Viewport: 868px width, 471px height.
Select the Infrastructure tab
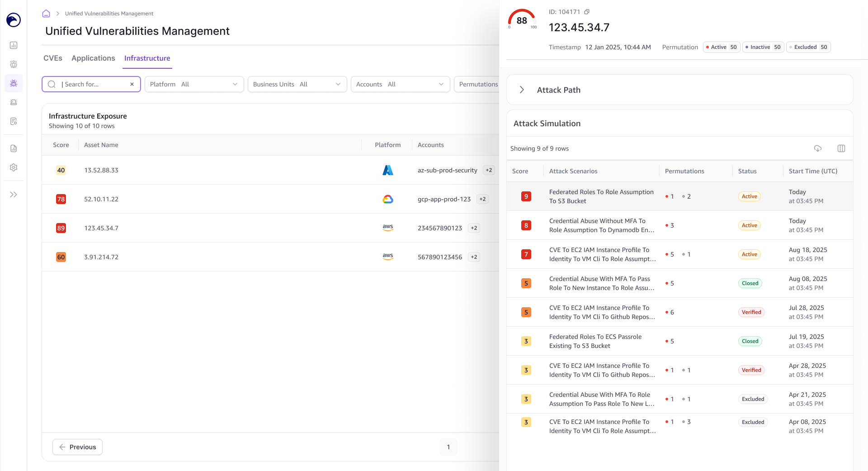tap(147, 58)
